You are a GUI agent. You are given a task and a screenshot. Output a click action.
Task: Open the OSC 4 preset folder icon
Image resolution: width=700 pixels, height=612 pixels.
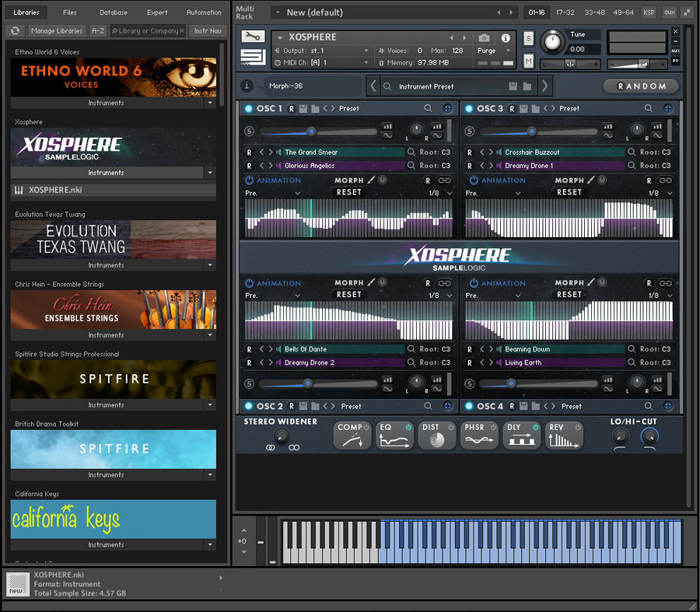pos(536,406)
